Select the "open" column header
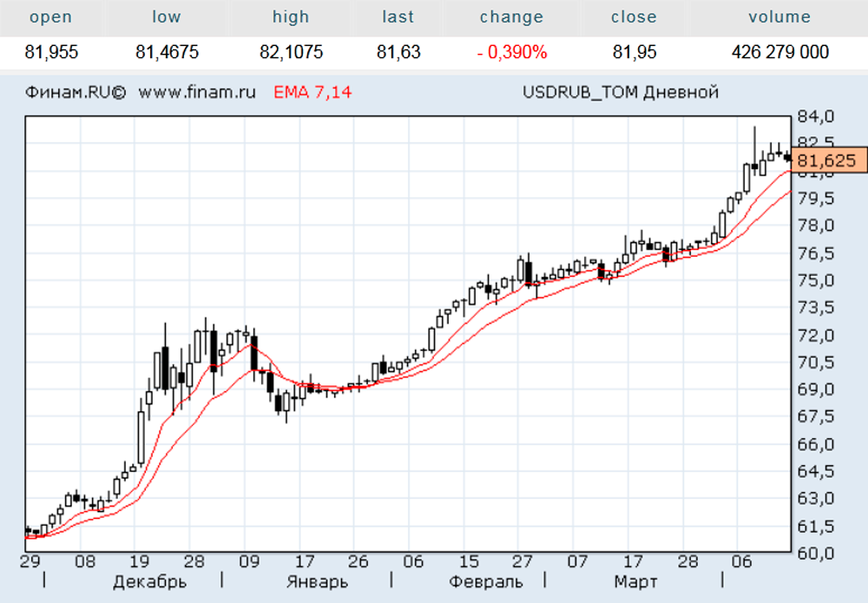This screenshot has width=868, height=603. coord(51,17)
